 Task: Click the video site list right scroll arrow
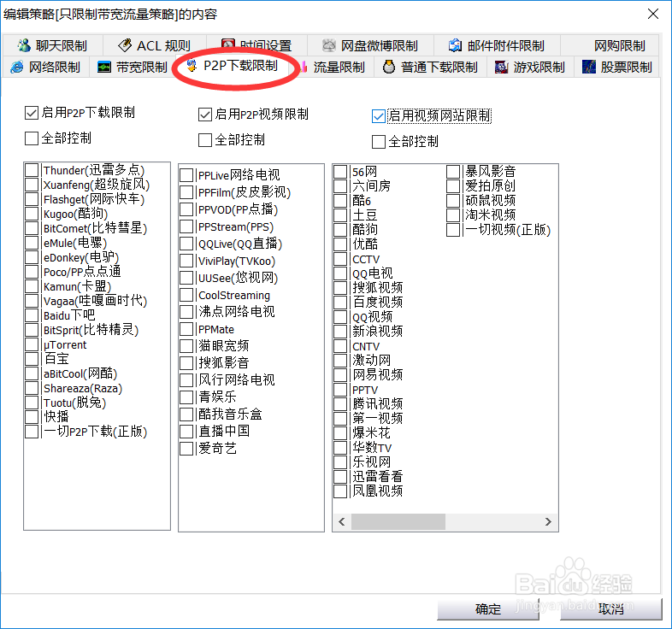pyautogui.click(x=548, y=521)
